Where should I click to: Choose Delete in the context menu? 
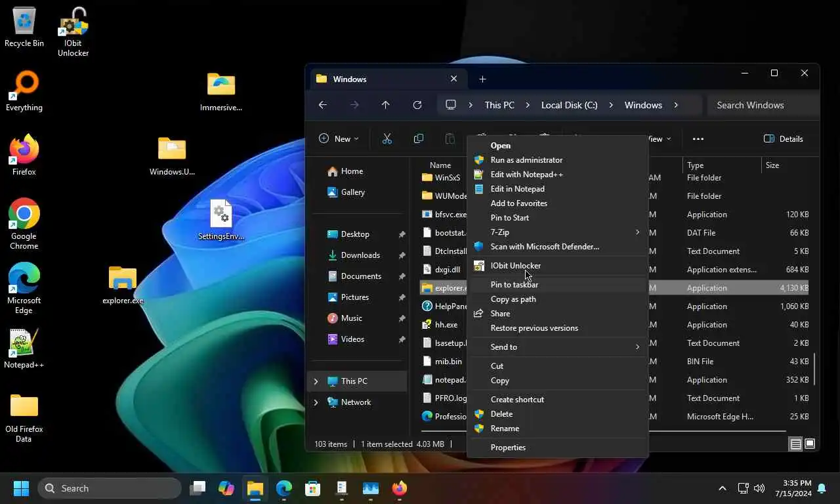557,414
